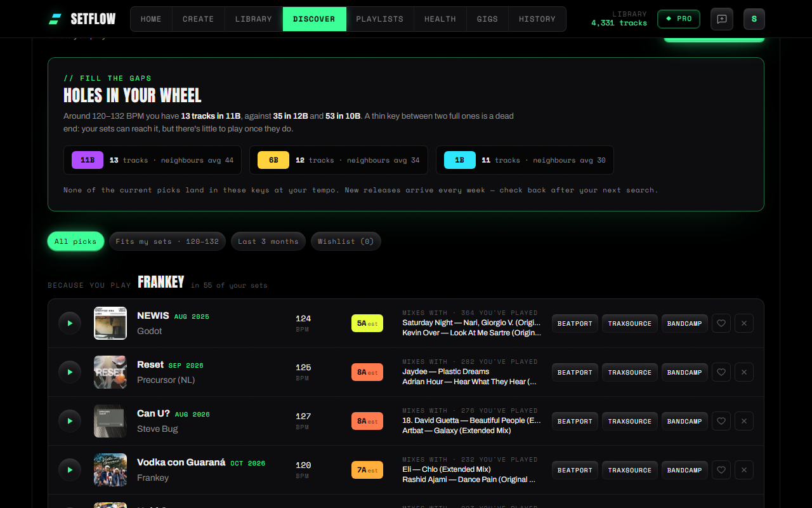Dismiss the Can U? pick

pos(744,421)
